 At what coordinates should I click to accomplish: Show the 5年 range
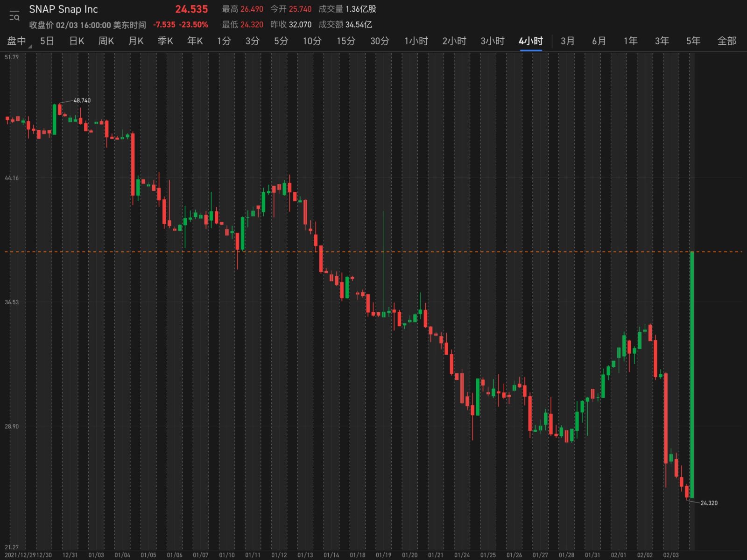tap(693, 41)
